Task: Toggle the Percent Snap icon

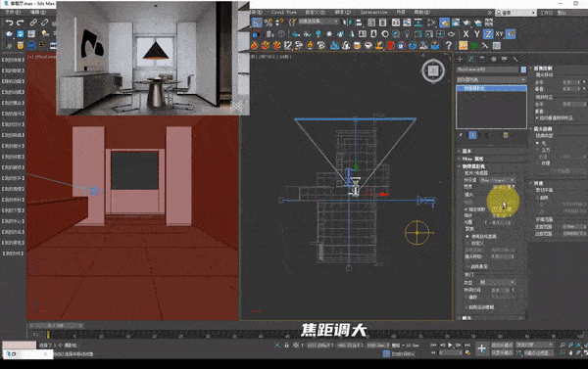Action: pyautogui.click(x=269, y=23)
